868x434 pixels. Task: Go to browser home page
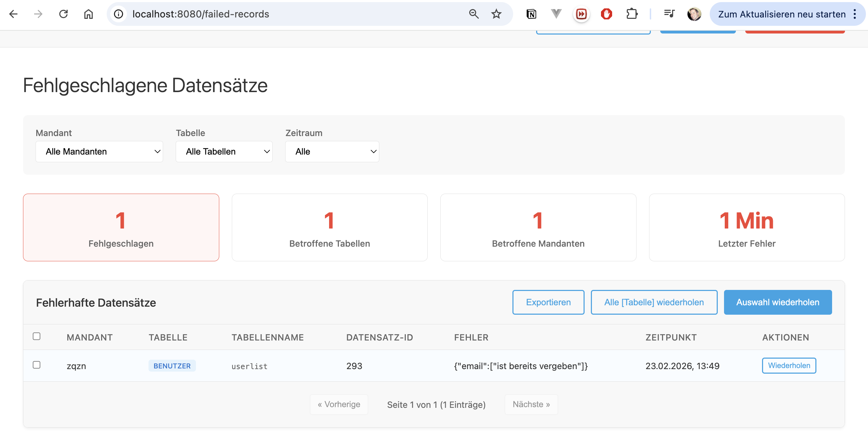point(89,14)
